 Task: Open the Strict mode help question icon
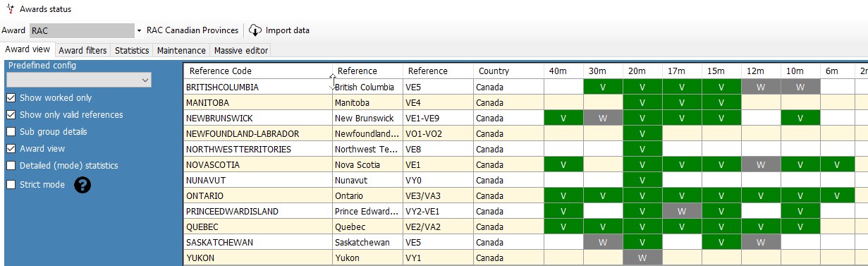[82, 186]
